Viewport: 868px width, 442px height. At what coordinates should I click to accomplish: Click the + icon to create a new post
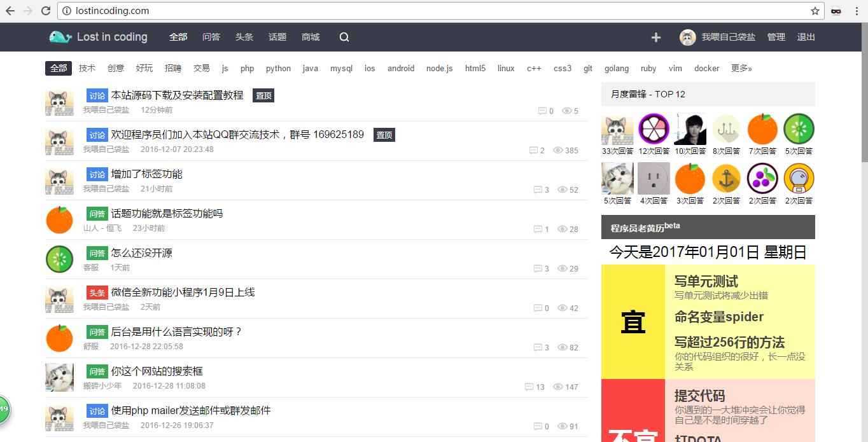pyautogui.click(x=655, y=37)
